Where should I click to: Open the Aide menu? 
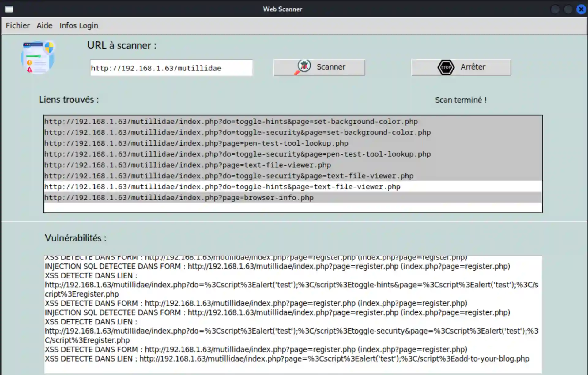pos(44,25)
